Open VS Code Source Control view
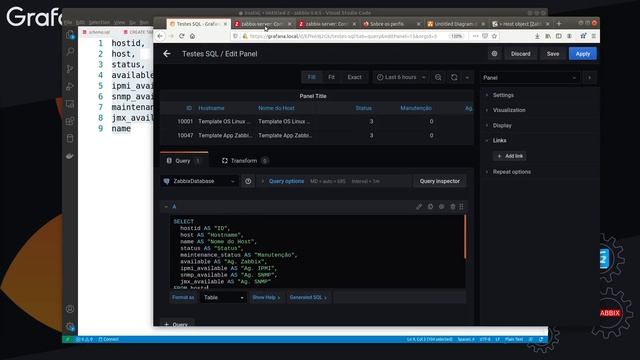 pyautogui.click(x=70, y=69)
